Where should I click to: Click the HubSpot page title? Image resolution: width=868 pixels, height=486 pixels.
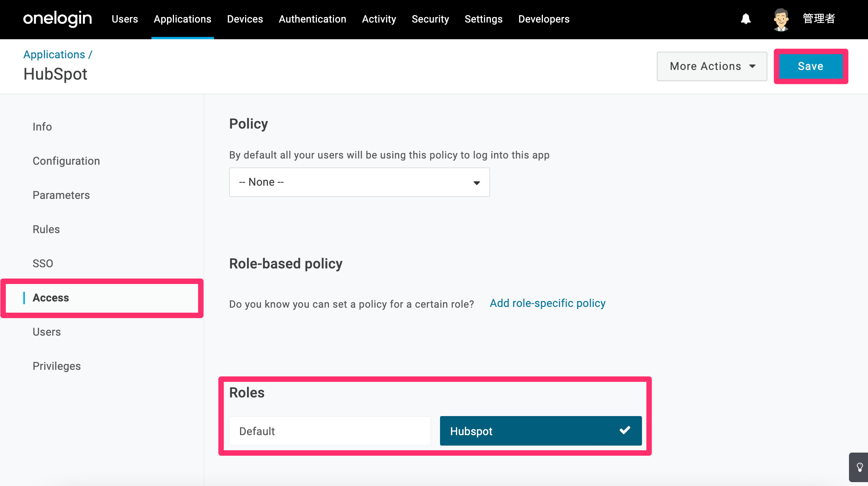(x=56, y=74)
